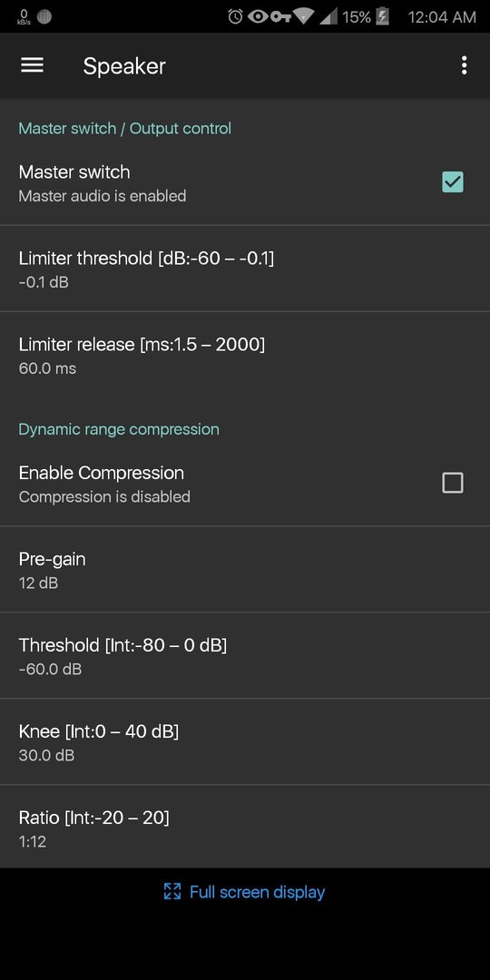Screen dimensions: 490x980
Task: Select the Knee 30.0 dB preference
Action: click(245, 742)
